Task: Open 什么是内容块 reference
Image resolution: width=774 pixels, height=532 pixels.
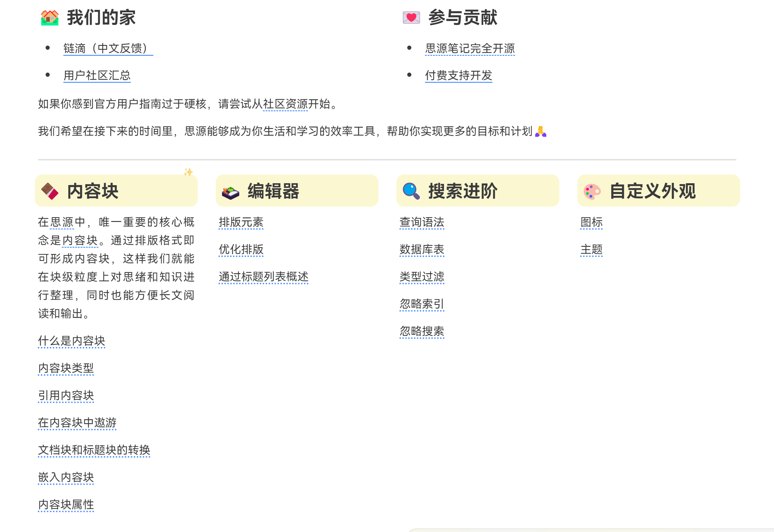Action: [71, 341]
